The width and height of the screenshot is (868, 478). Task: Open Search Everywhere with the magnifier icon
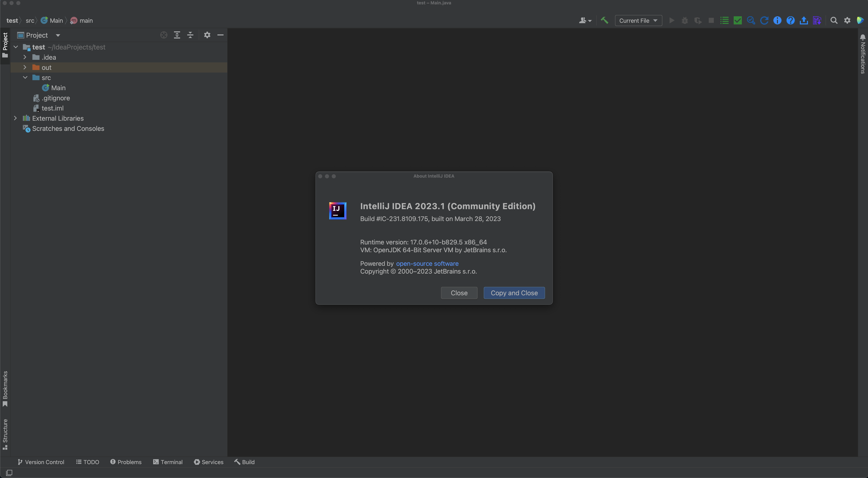click(x=834, y=20)
